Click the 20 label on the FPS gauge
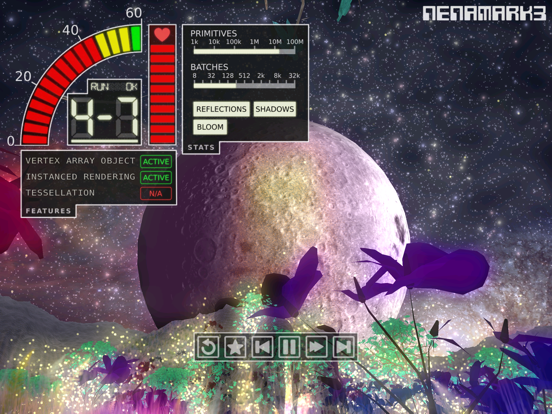Image resolution: width=552 pixels, height=414 pixels. (x=23, y=76)
